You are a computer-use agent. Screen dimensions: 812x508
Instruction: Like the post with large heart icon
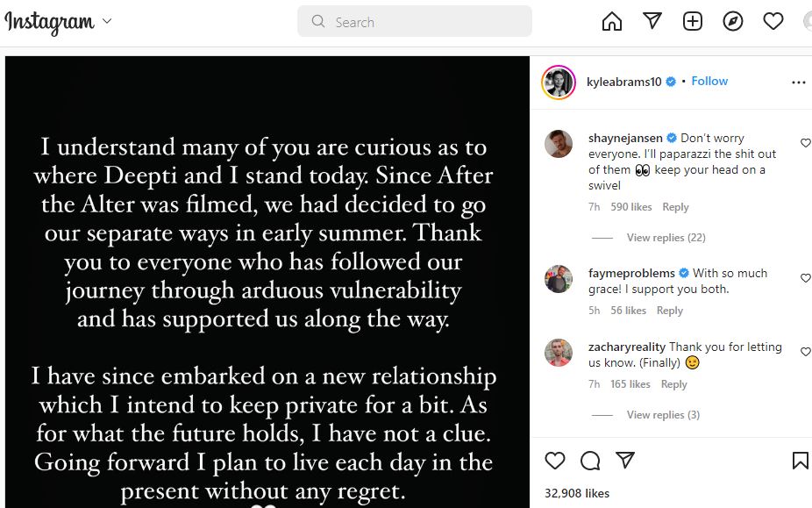click(554, 461)
